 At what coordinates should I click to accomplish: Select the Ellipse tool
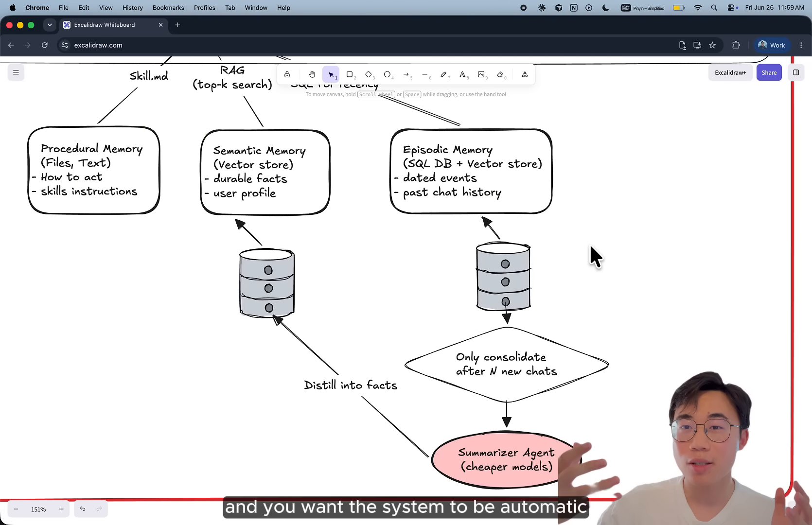pos(388,74)
